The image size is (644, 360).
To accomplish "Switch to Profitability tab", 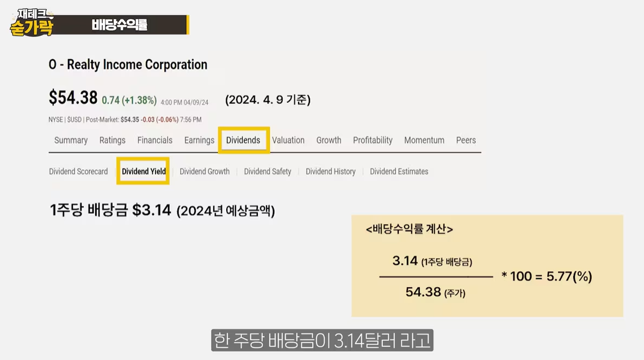I will [x=373, y=140].
